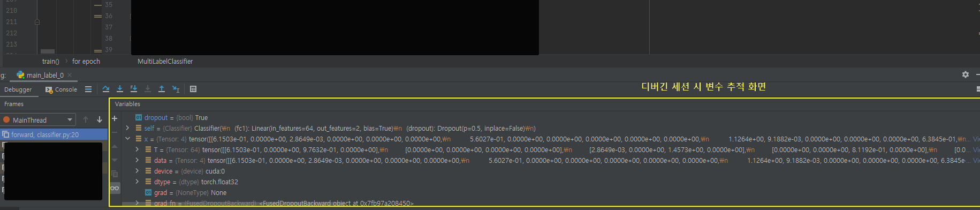Viewport: 980px width, 210px height.
Task: Click the MultiLabelClassifier breadcrumb
Action: click(x=165, y=62)
